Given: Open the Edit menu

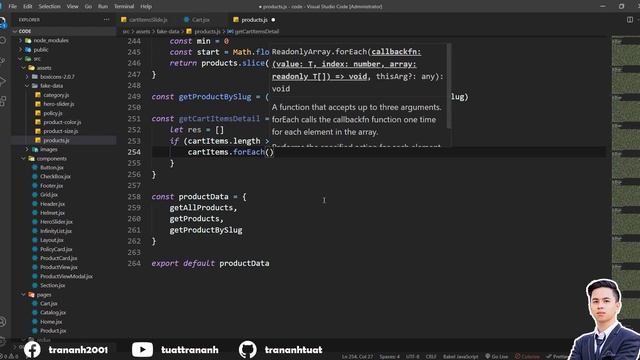Looking at the screenshot, I should [27, 6].
